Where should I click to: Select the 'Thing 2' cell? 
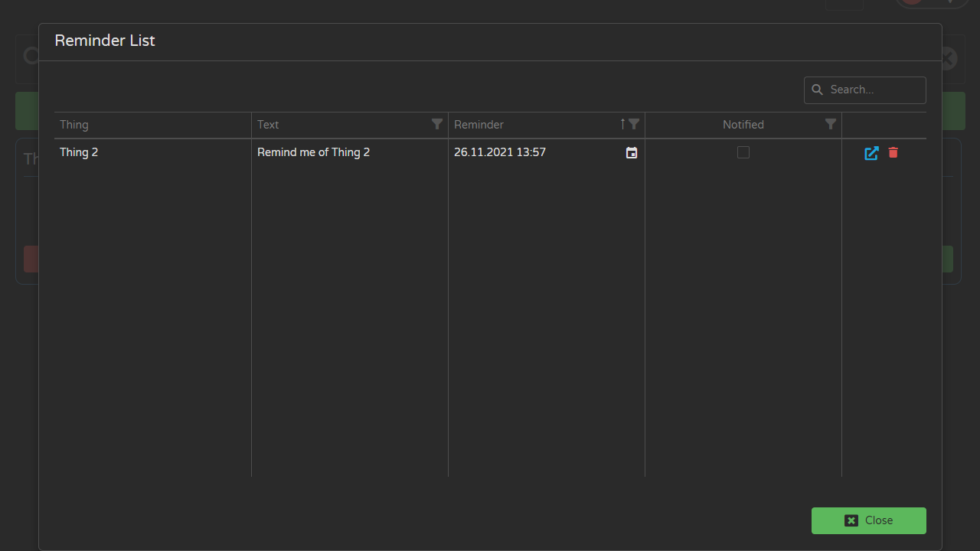point(153,152)
